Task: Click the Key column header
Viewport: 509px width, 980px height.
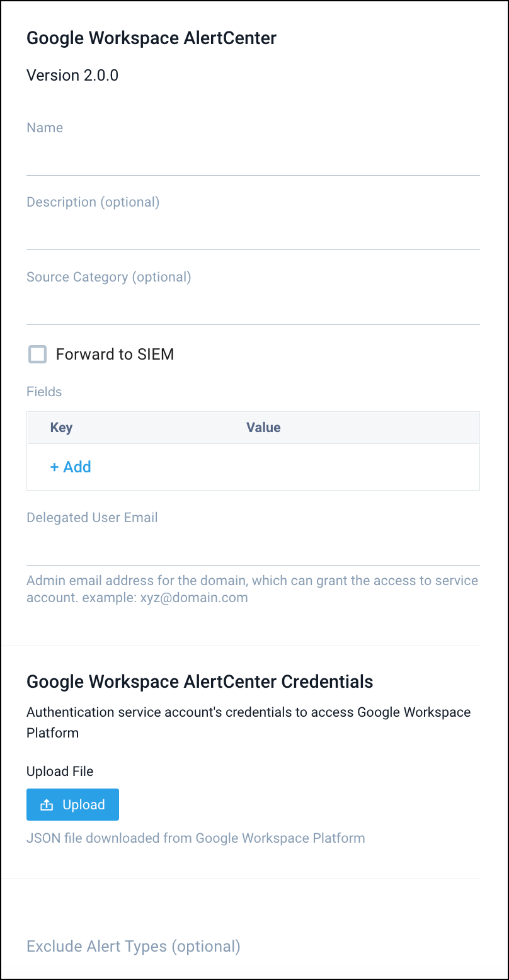Action: [61, 427]
